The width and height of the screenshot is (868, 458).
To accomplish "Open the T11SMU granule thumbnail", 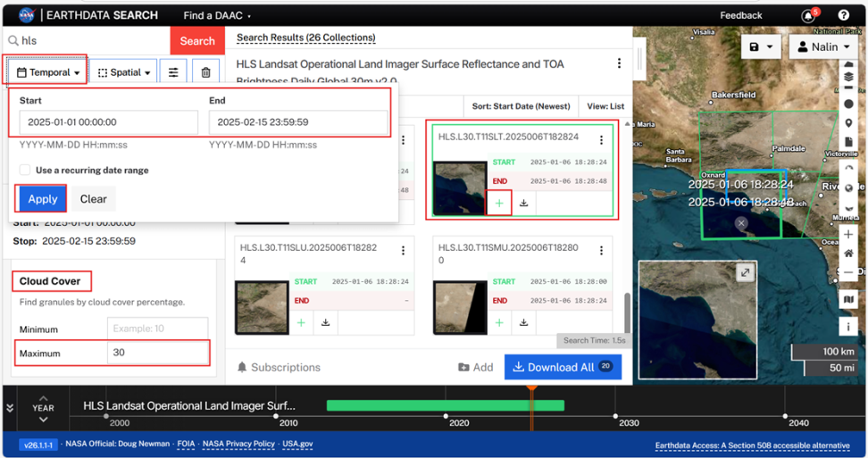I will pyautogui.click(x=460, y=307).
